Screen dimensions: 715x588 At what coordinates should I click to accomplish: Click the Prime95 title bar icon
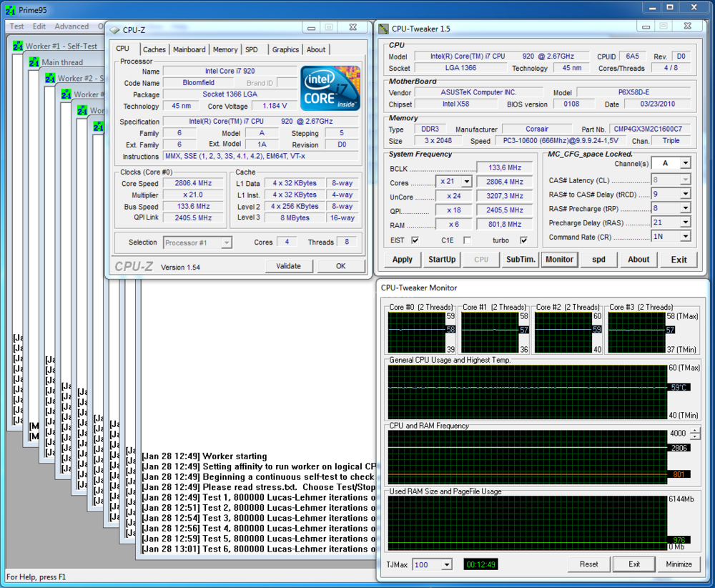click(x=11, y=9)
